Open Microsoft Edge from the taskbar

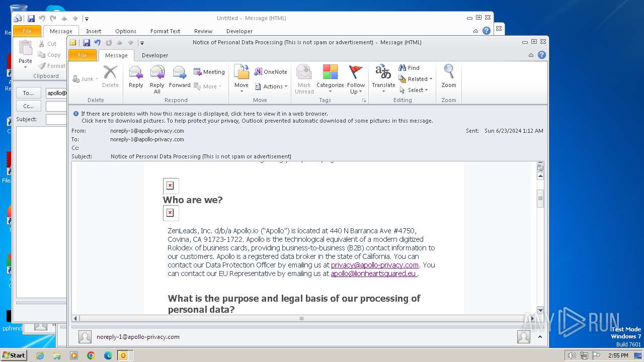(108, 355)
